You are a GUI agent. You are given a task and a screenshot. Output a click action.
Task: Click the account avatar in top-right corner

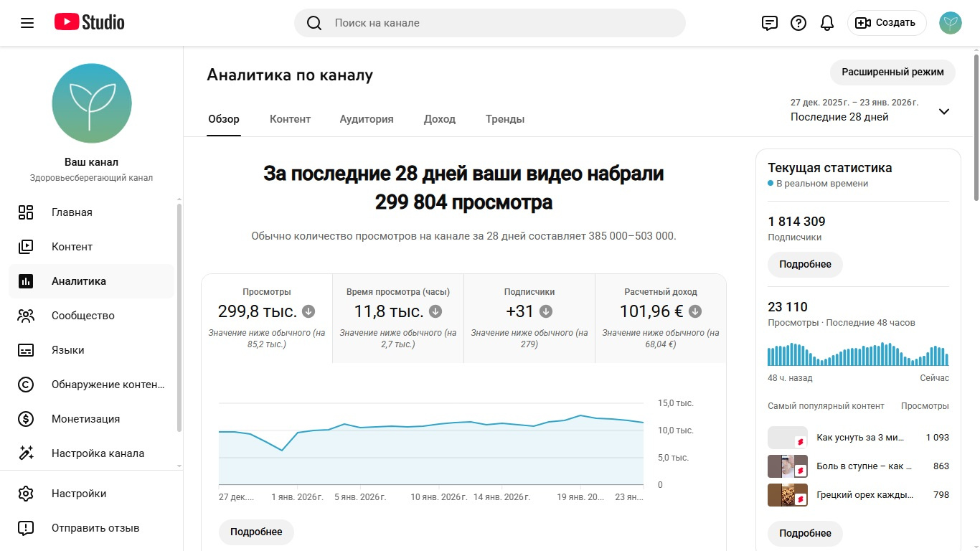click(x=951, y=23)
